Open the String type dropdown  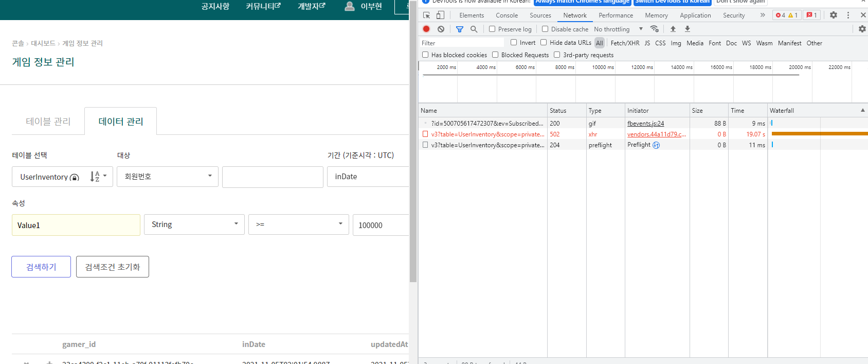[x=194, y=224]
